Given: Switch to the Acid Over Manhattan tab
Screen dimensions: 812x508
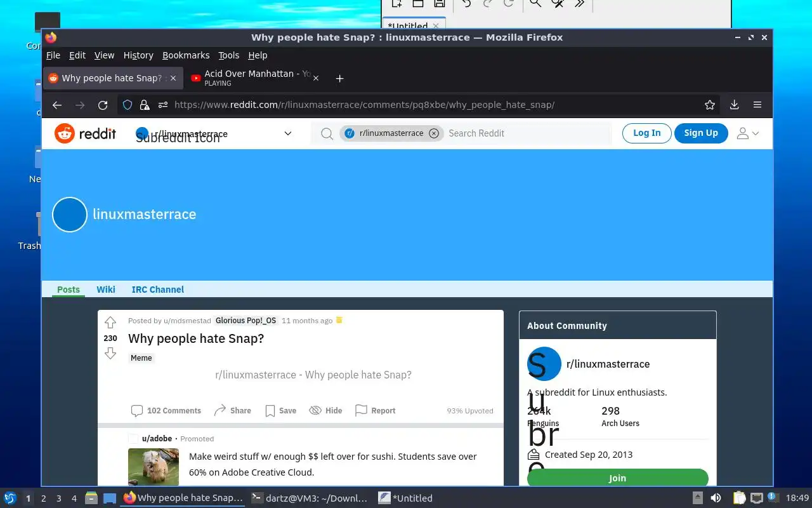Looking at the screenshot, I should pyautogui.click(x=254, y=78).
